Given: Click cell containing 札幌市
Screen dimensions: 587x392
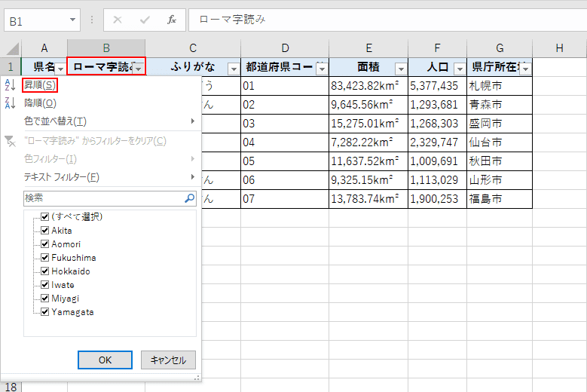Looking at the screenshot, I should click(500, 86).
